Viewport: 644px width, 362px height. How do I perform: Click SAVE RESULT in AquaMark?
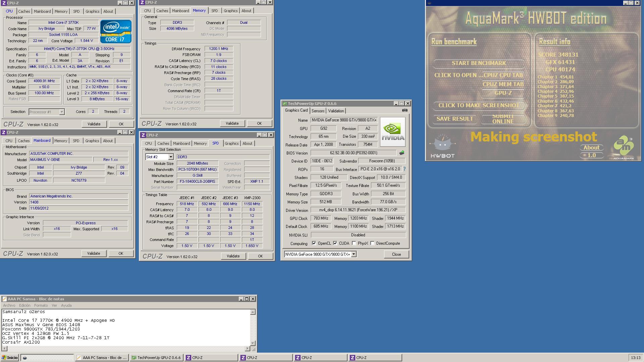click(x=454, y=119)
